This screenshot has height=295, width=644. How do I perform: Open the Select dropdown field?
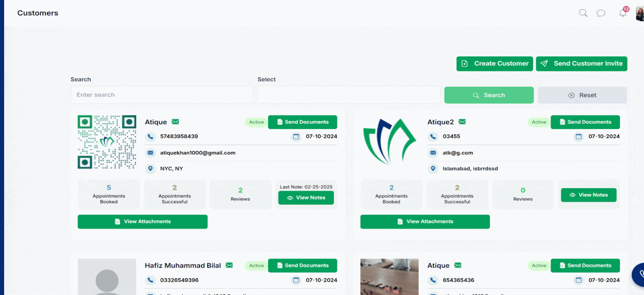(x=349, y=95)
